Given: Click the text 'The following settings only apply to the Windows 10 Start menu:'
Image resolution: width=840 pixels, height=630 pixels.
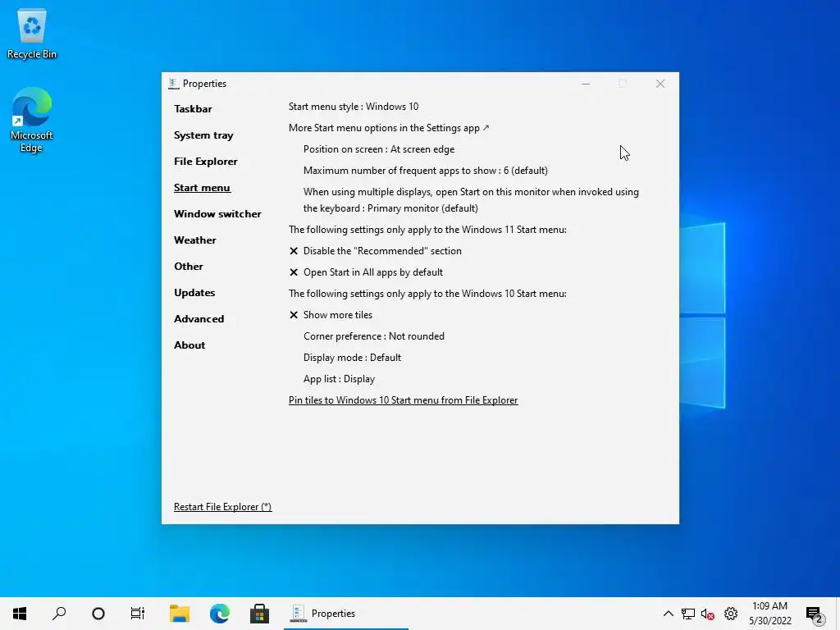Looking at the screenshot, I should click(x=427, y=294).
